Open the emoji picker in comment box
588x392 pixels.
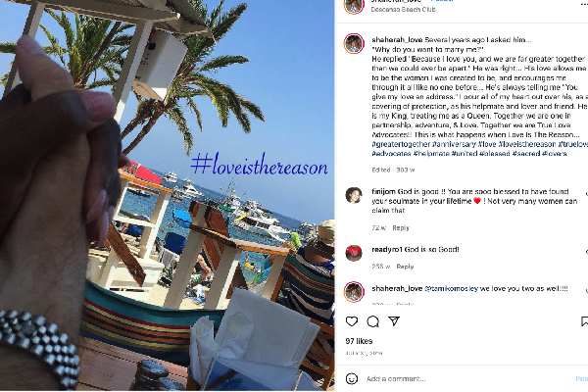pyautogui.click(x=352, y=379)
